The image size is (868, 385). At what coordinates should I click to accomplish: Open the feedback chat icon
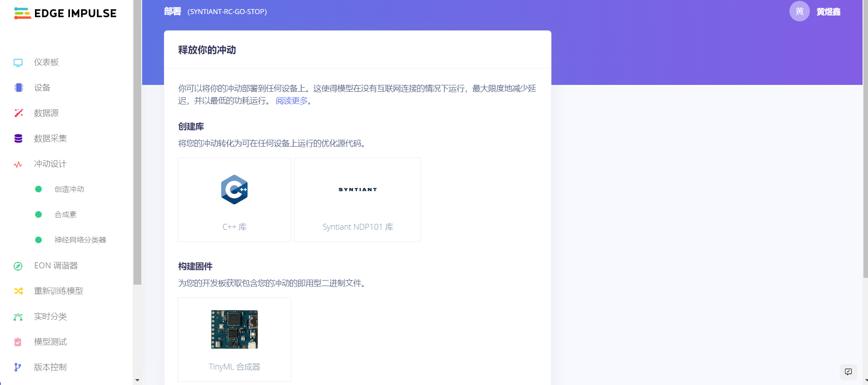(848, 372)
